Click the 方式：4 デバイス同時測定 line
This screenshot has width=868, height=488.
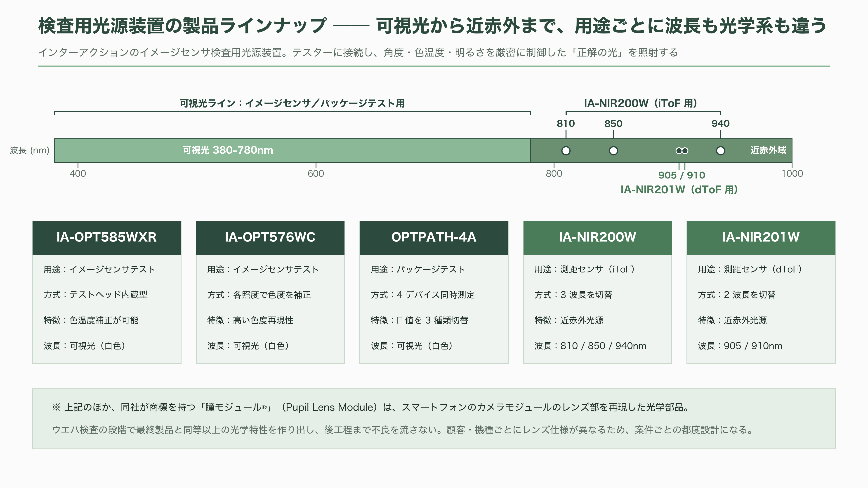point(422,295)
